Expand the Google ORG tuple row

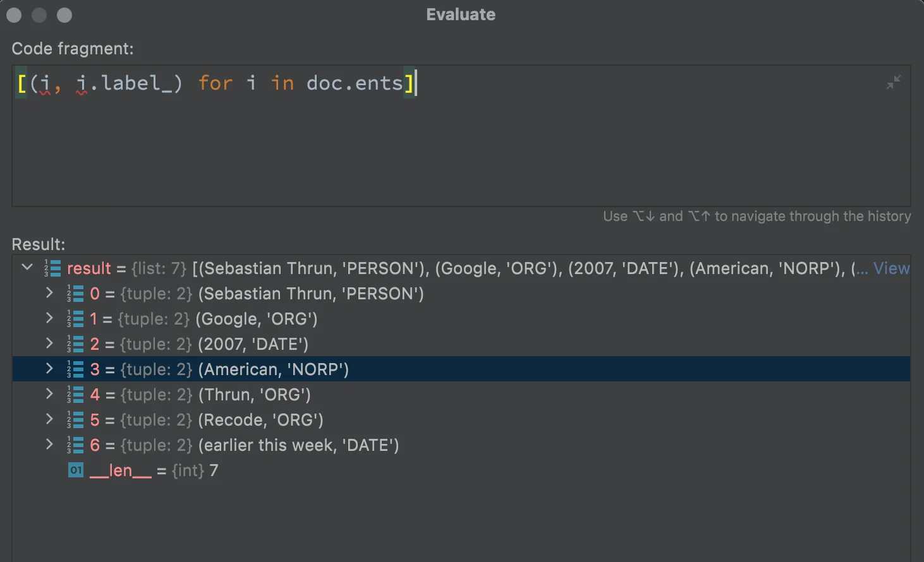(x=49, y=318)
